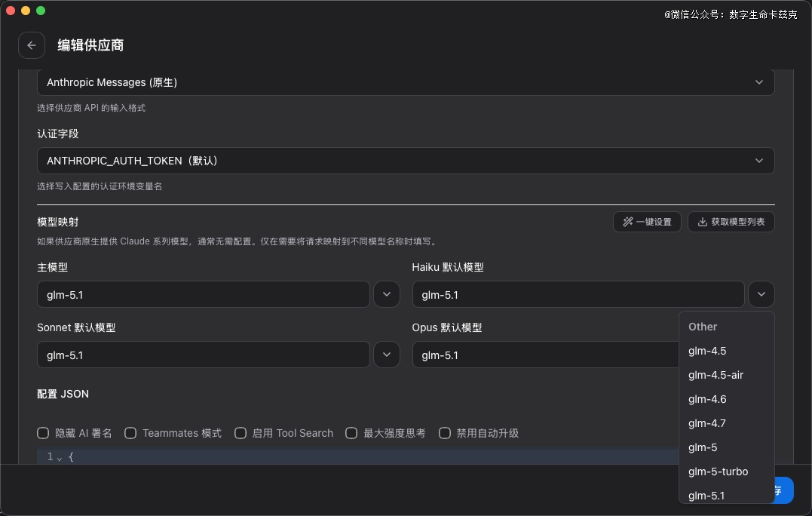This screenshot has height=516, width=812.
Task: Enable the 隐藏 AI 署名 checkbox
Action: tap(44, 433)
